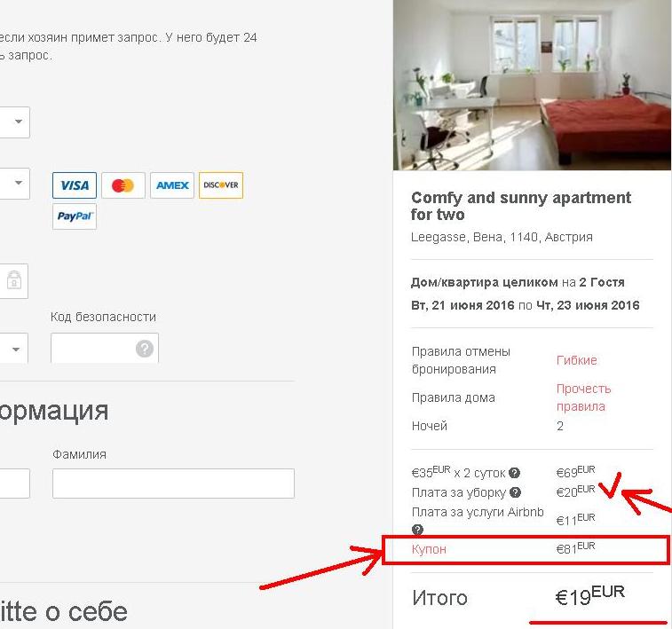Show help for the Airbnb service fee
This screenshot has width=672, height=629.
point(417,530)
